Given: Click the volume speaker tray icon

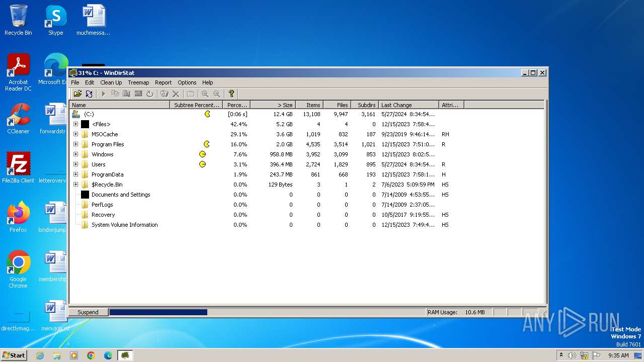Looking at the screenshot, I should (x=572, y=355).
